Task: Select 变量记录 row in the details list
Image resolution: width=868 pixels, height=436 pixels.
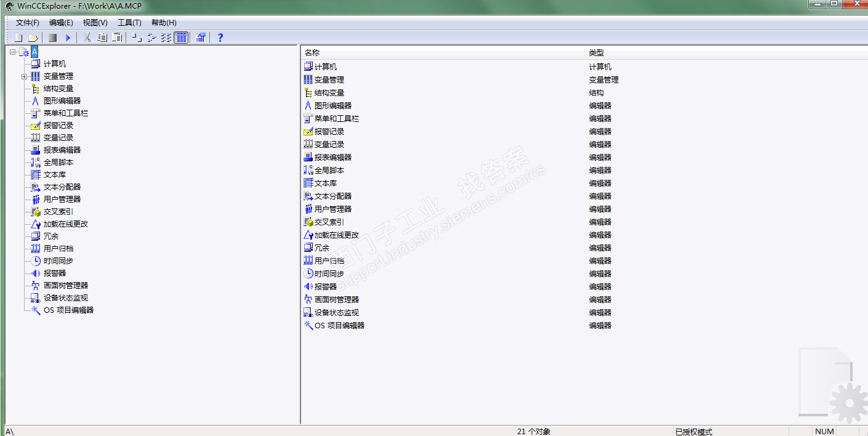Action: (584, 144)
